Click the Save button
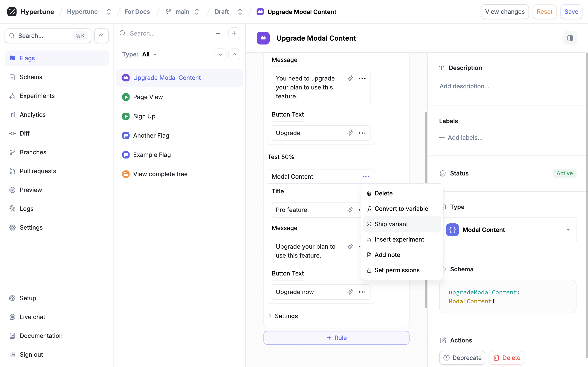 (571, 12)
